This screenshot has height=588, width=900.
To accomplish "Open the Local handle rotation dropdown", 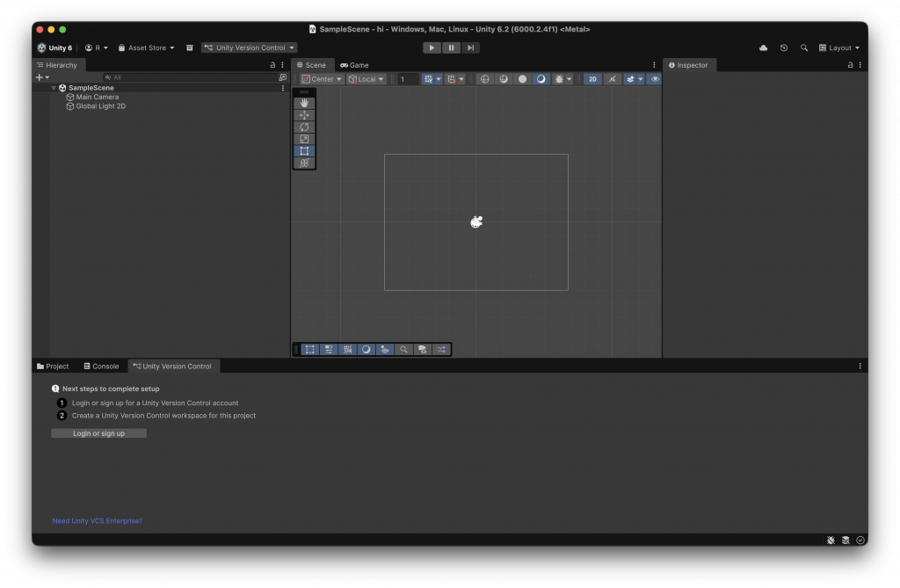I will (x=366, y=79).
